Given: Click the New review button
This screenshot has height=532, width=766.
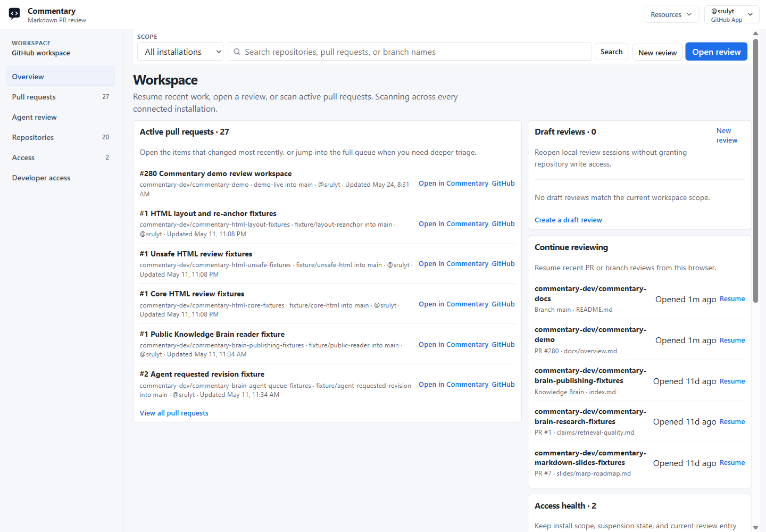Looking at the screenshot, I should [x=657, y=52].
